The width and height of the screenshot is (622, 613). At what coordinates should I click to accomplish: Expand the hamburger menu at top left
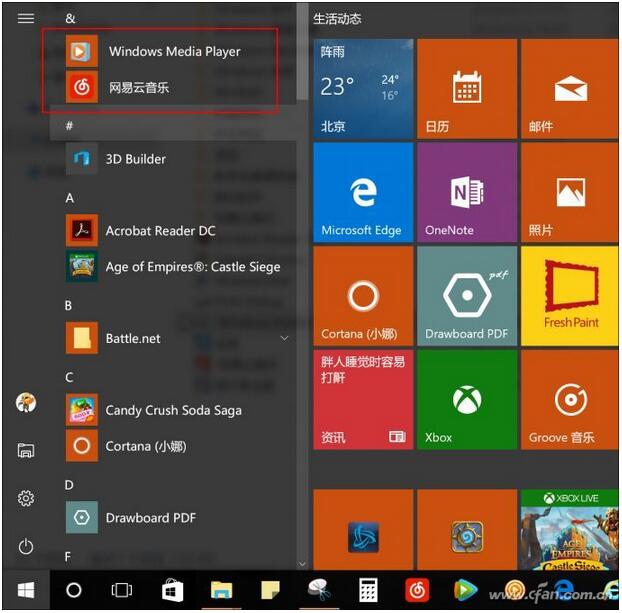coord(26,18)
